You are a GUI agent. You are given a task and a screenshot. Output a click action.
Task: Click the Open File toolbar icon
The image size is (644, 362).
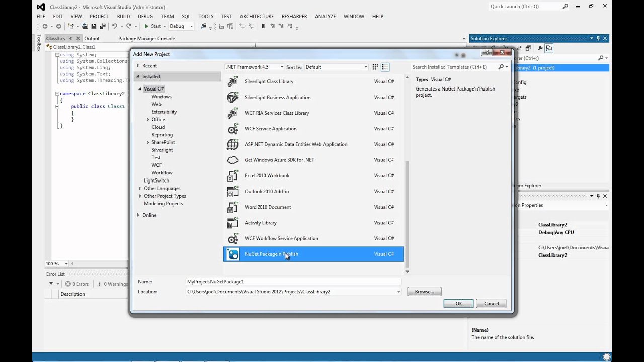[x=85, y=26]
